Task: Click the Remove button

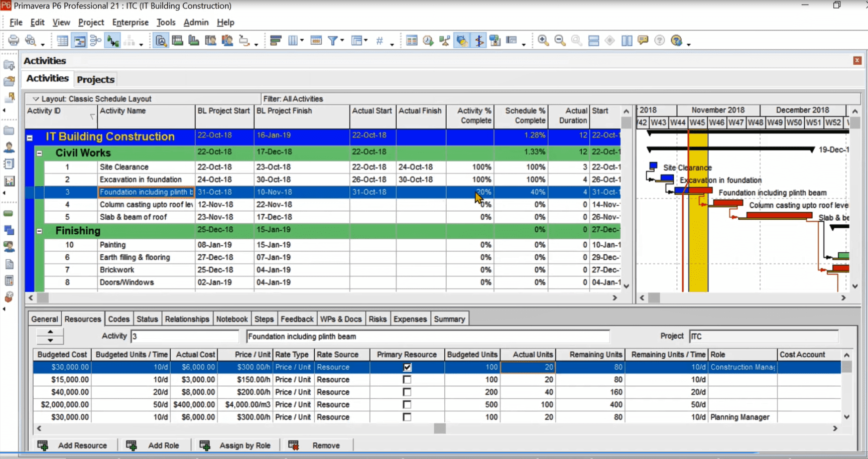Action: [x=316, y=445]
